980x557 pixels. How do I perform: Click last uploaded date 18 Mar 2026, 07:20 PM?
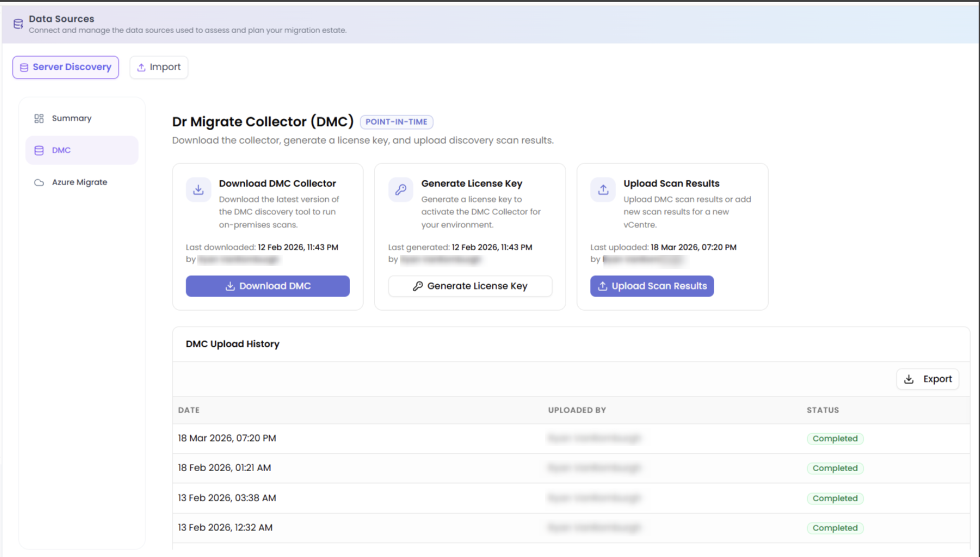point(694,247)
